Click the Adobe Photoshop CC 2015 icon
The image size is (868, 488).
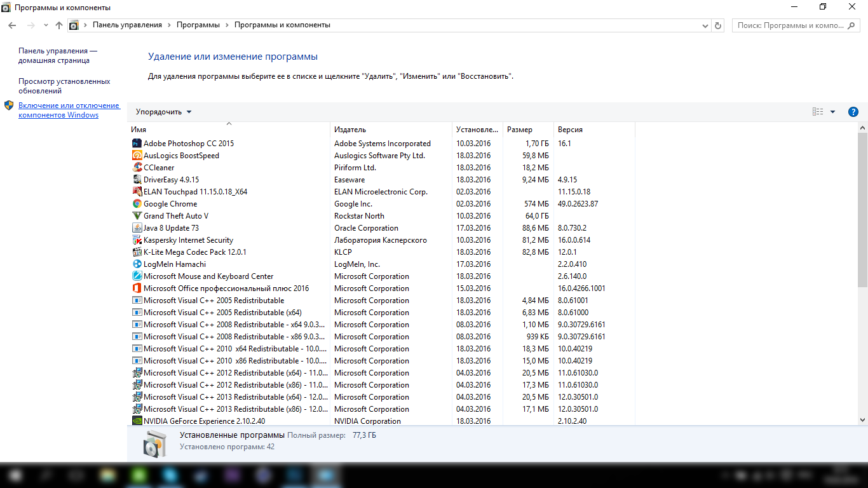point(137,144)
